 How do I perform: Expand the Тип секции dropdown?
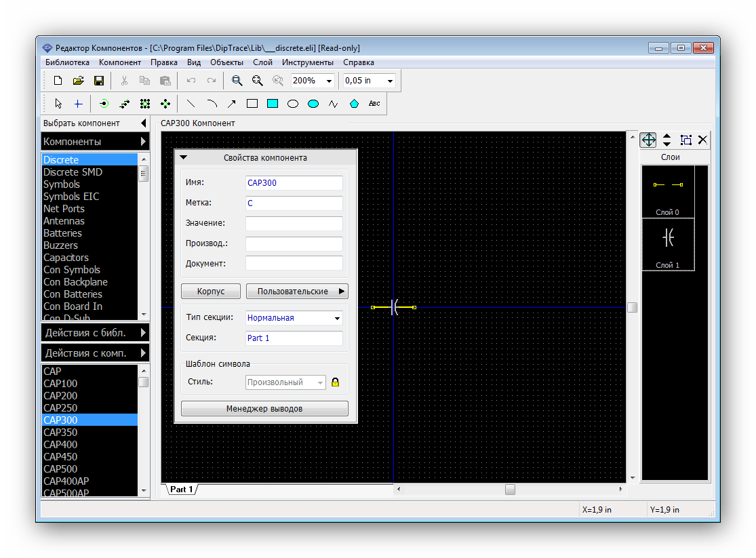click(337, 318)
